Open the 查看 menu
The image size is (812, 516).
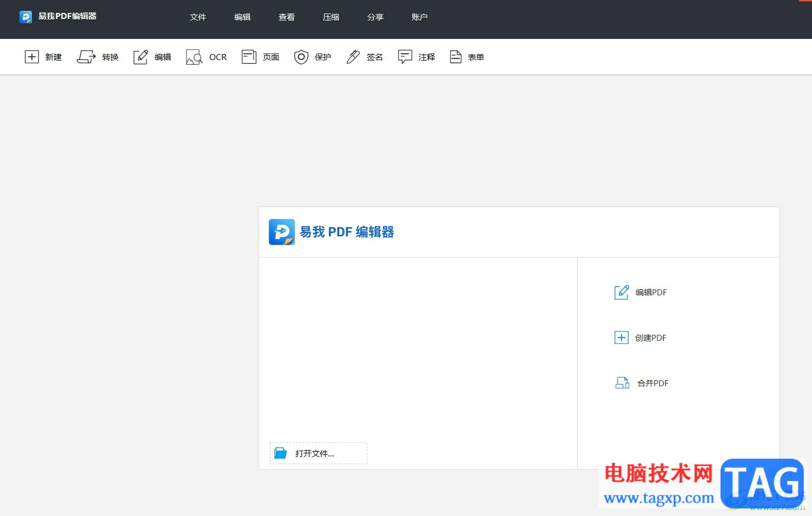[287, 17]
